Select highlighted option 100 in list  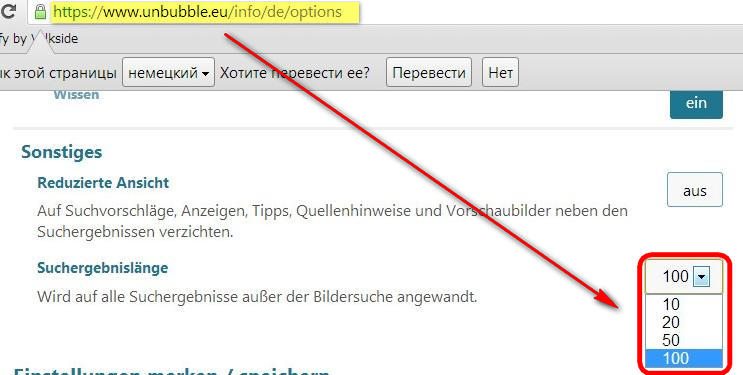click(x=684, y=358)
